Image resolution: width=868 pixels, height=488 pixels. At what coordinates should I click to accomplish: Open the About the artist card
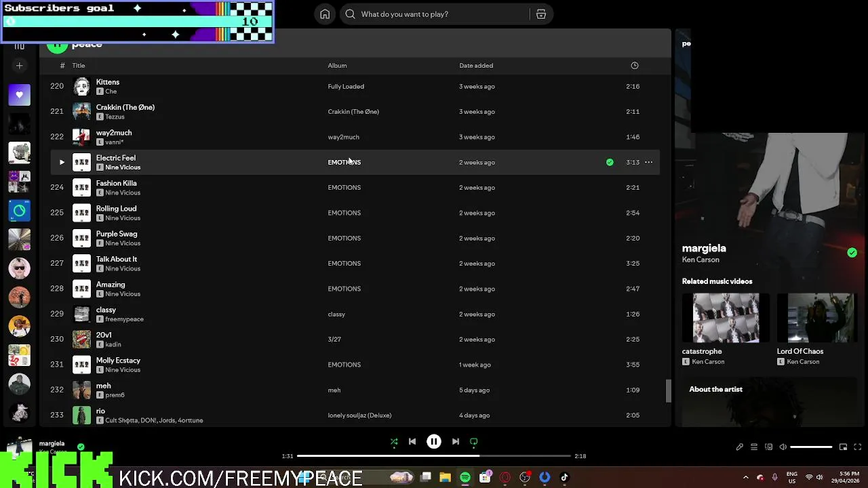pyautogui.click(x=770, y=403)
